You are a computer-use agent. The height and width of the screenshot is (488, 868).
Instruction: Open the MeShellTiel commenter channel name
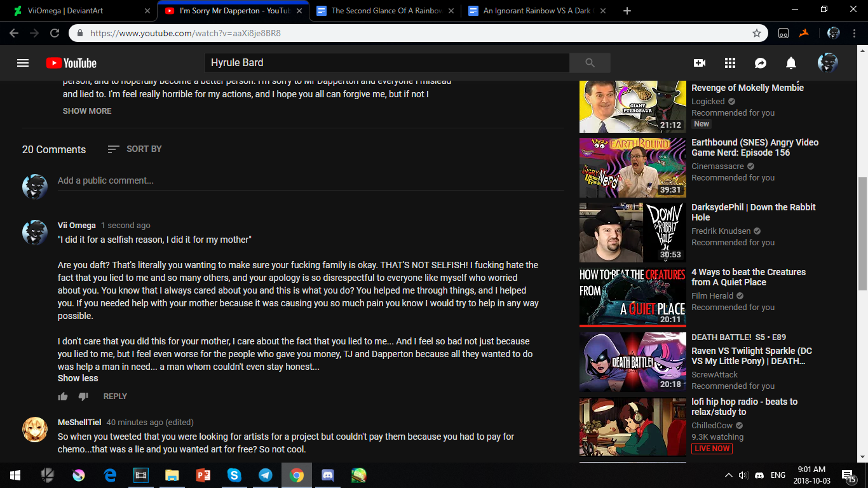click(x=79, y=422)
